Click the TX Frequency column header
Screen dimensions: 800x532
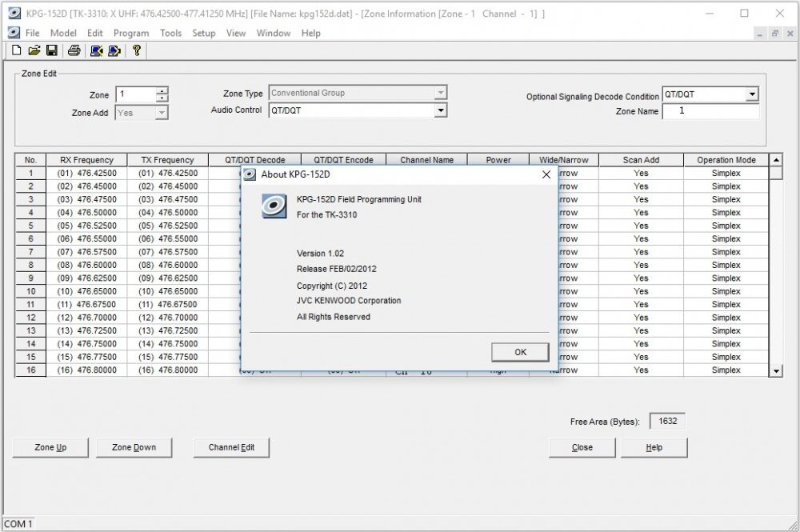tap(168, 160)
